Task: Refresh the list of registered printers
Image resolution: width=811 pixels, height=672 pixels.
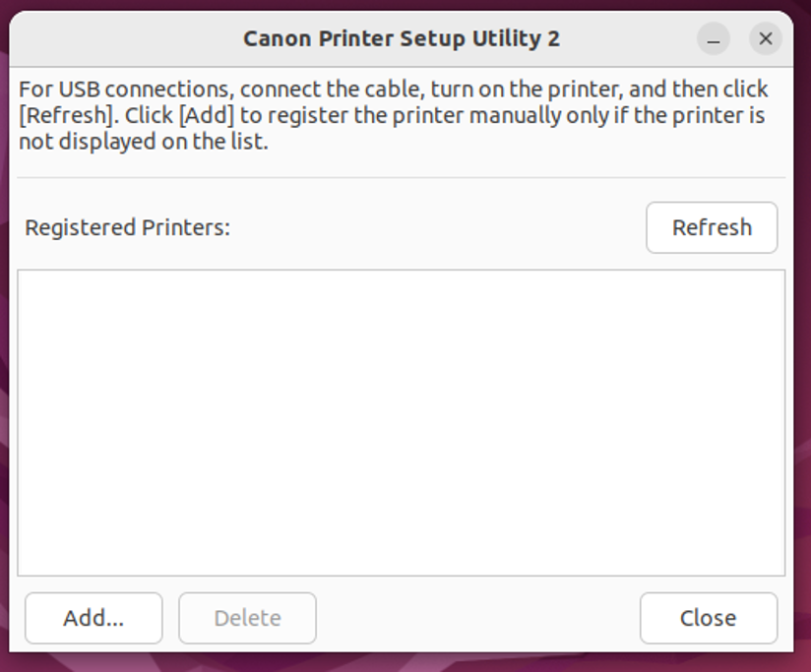Action: click(712, 227)
